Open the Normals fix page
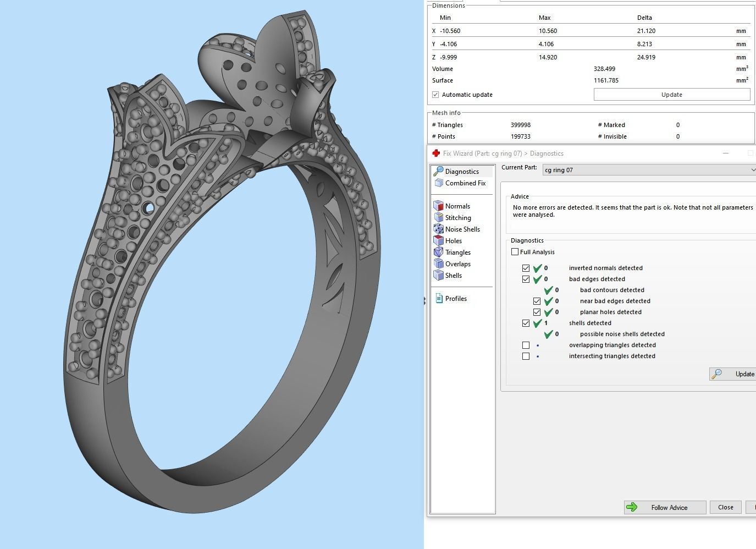This screenshot has width=756, height=549. pyautogui.click(x=452, y=206)
